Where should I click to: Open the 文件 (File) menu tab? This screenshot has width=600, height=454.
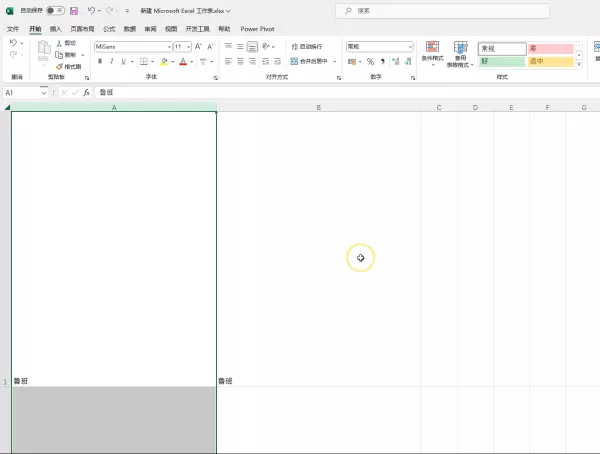coord(13,29)
